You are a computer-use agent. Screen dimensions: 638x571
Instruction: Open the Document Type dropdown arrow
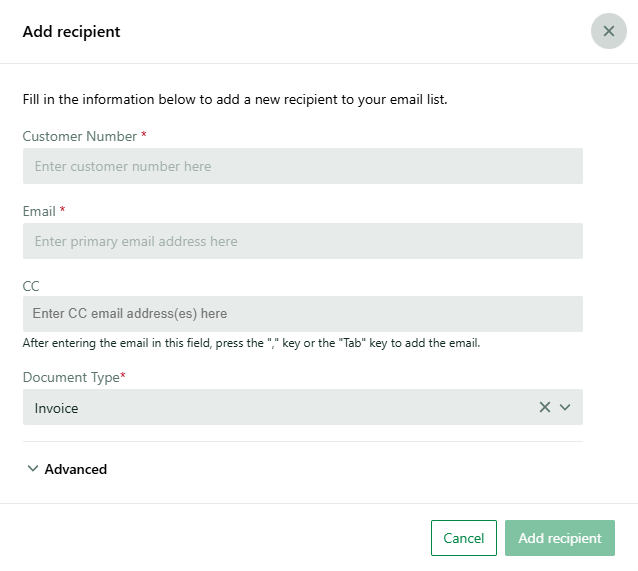[565, 407]
